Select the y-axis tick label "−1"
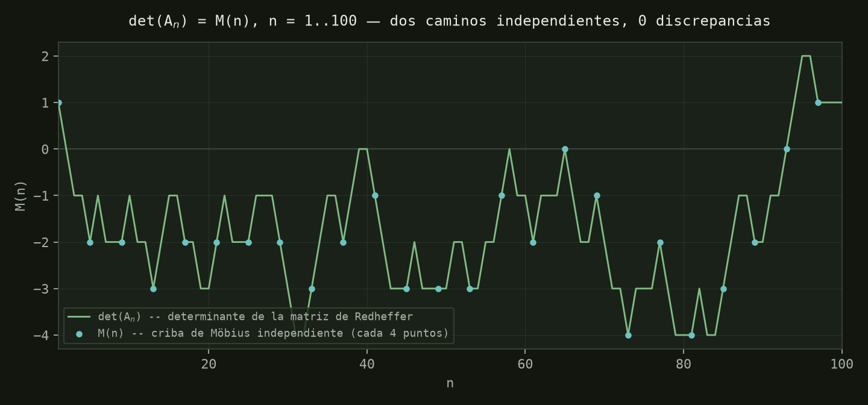Viewport: 868px width, 405px height. (42, 196)
